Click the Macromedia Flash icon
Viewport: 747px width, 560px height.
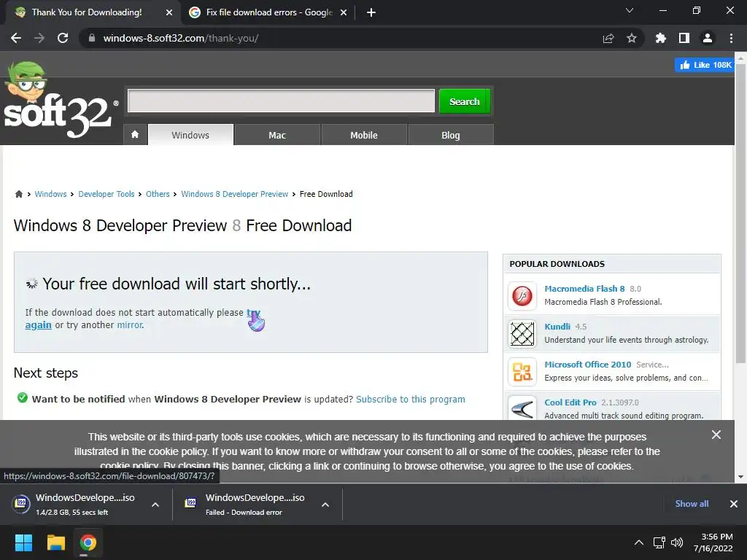(522, 296)
